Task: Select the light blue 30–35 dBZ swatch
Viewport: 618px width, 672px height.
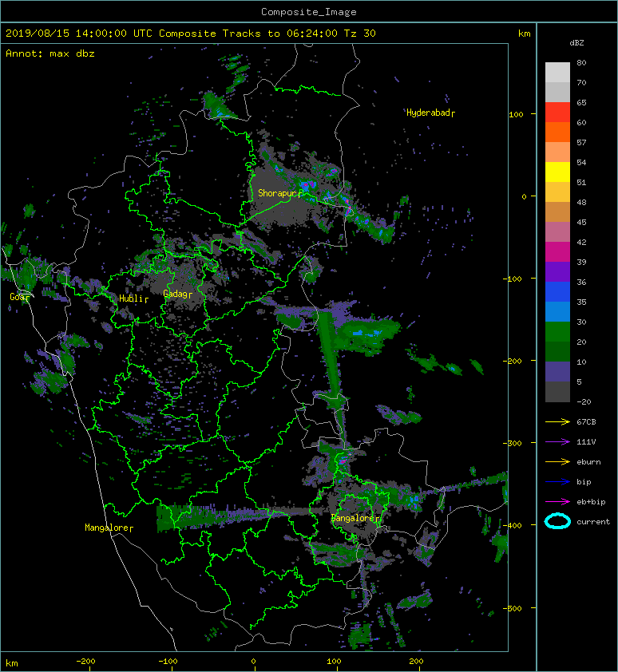Action: pyautogui.click(x=557, y=311)
